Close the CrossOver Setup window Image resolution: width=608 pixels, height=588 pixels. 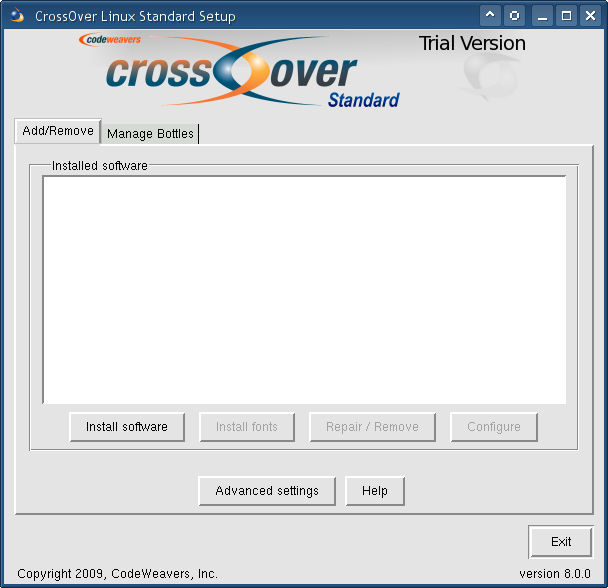coord(590,16)
